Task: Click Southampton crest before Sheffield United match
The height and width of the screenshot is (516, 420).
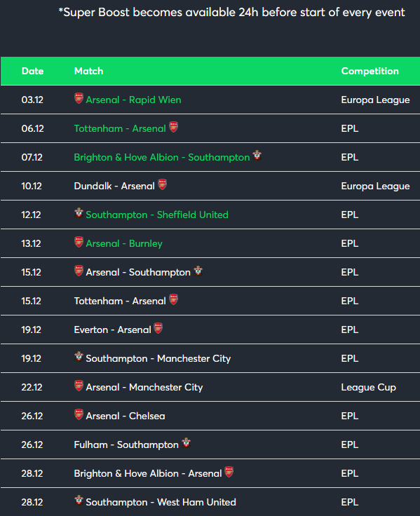Action: [79, 212]
